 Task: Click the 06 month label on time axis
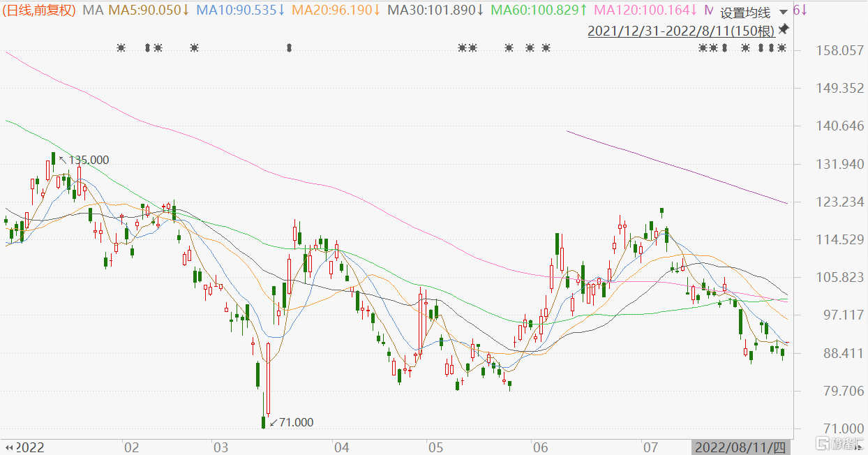541,447
